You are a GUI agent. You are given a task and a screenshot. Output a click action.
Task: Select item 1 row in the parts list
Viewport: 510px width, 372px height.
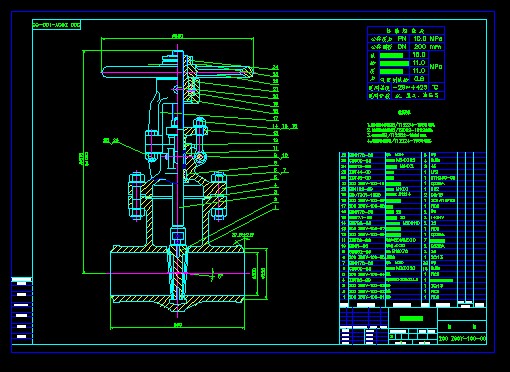click(412, 297)
